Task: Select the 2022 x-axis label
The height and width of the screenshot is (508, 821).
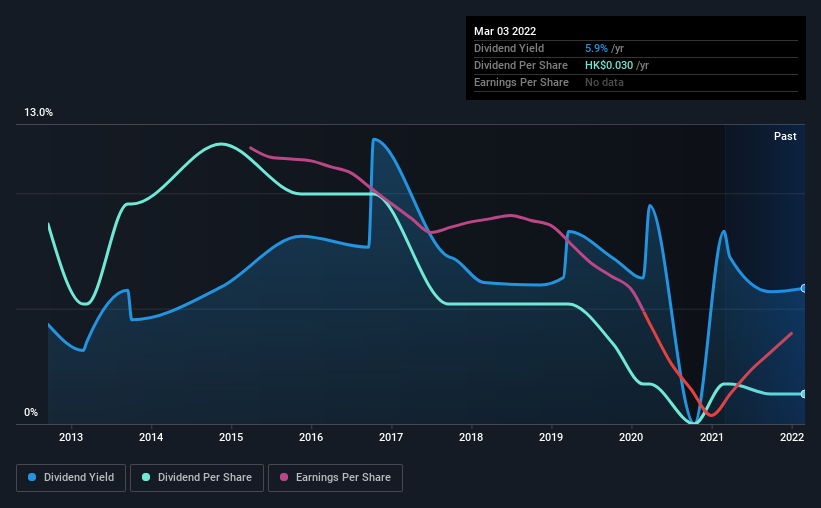Action: (x=792, y=437)
